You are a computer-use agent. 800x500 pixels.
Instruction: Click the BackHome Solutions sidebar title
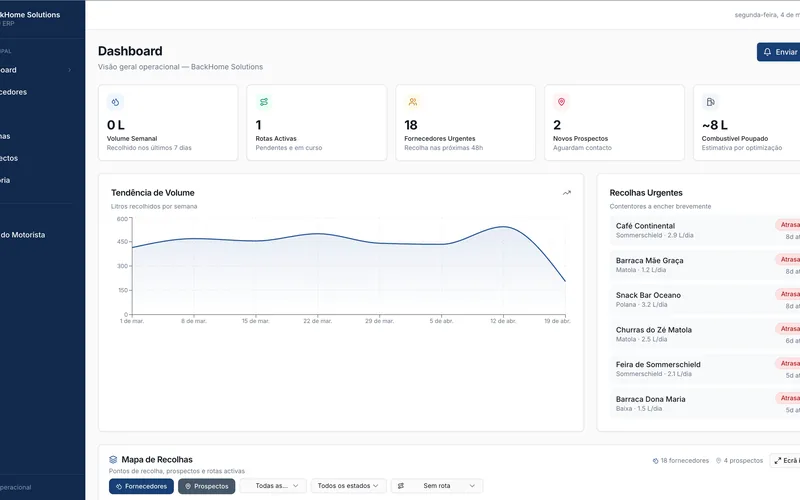point(30,15)
